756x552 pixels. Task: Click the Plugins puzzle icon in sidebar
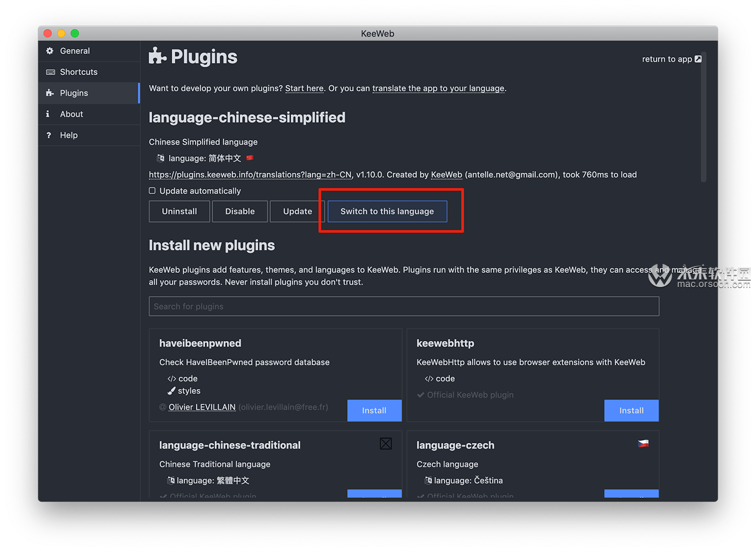[50, 93]
